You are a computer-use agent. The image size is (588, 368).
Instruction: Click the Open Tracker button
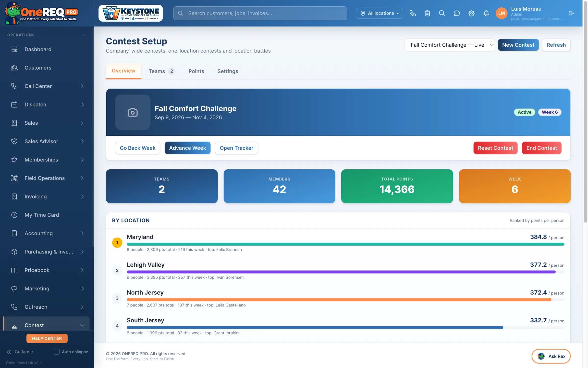236,148
